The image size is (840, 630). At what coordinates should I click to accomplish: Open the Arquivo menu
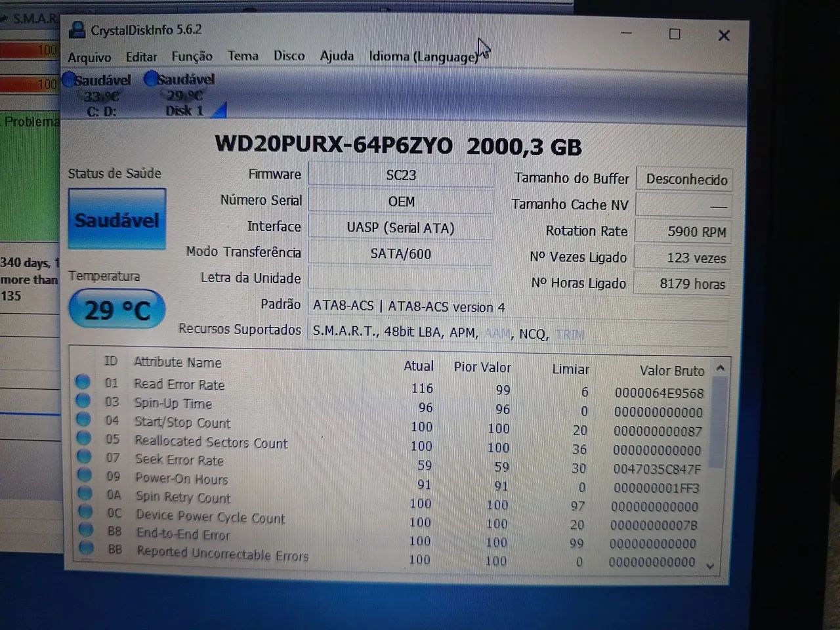point(89,58)
